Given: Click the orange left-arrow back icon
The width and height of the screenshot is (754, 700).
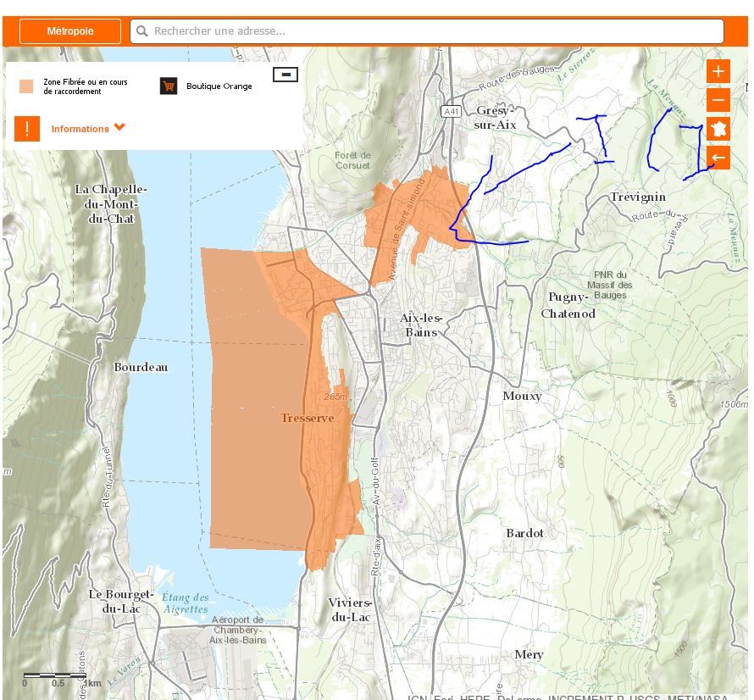Looking at the screenshot, I should pos(718,158).
